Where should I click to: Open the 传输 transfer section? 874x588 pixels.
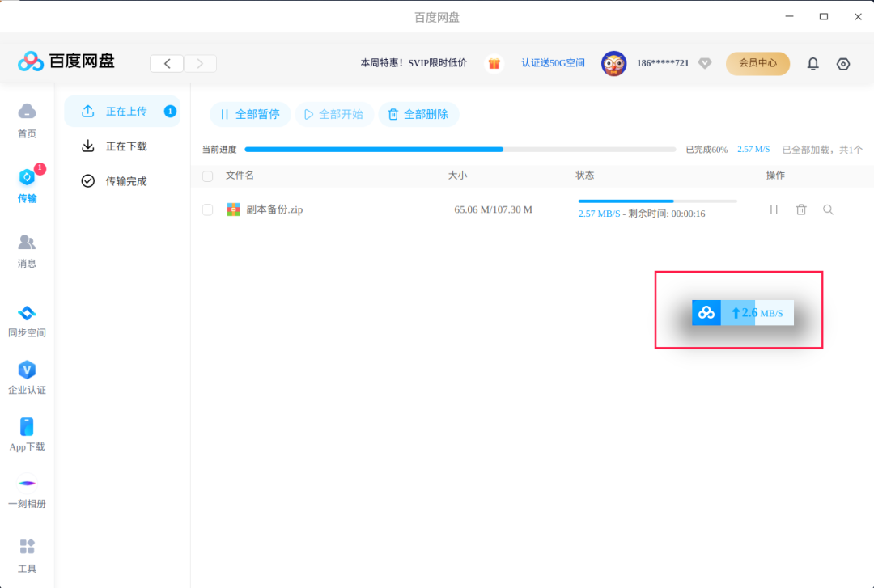[x=27, y=185]
